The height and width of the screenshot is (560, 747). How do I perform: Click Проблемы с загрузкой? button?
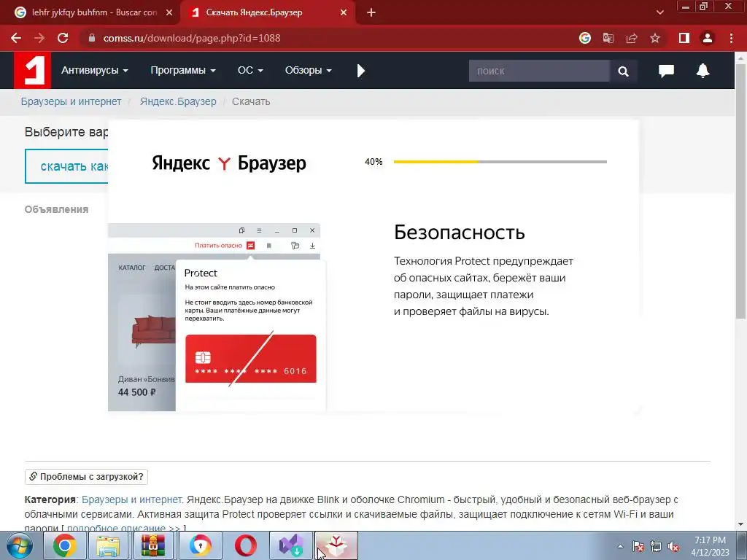86,477
